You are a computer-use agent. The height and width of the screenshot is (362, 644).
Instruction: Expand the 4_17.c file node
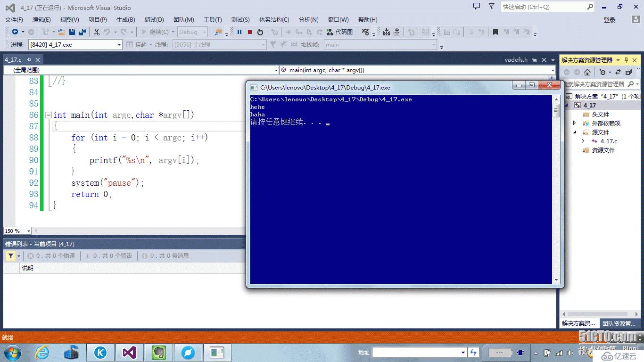583,141
